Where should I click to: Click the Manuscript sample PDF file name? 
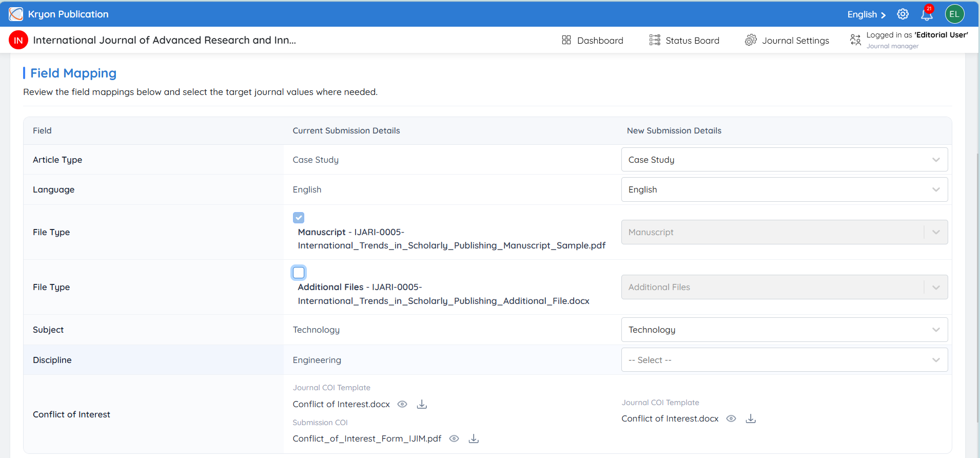click(452, 239)
